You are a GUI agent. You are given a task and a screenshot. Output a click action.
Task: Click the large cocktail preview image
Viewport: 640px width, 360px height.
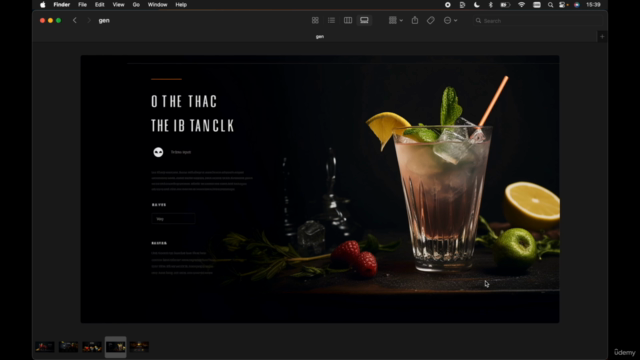pyautogui.click(x=320, y=189)
